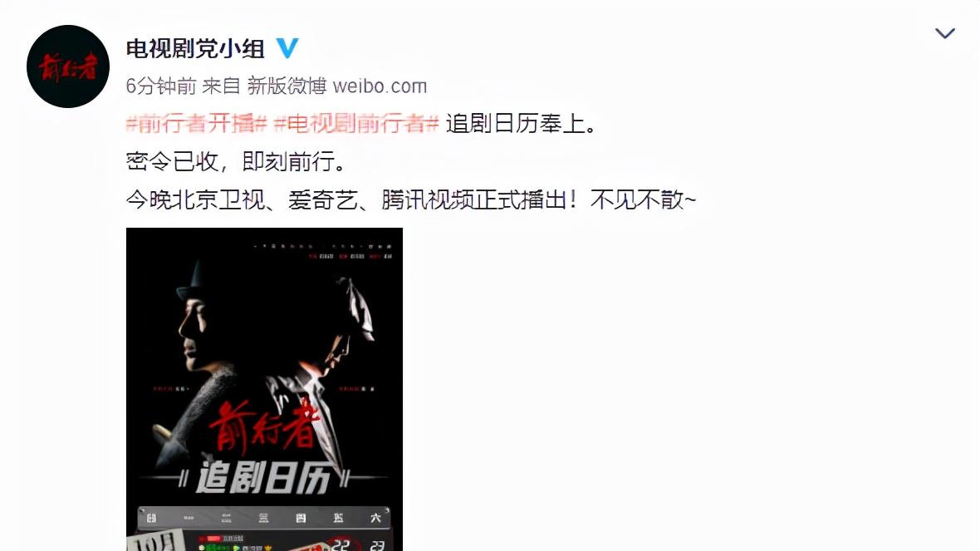Open the 电视剧党小组 account name
Viewport: 980px width, 551px height.
[x=196, y=48]
